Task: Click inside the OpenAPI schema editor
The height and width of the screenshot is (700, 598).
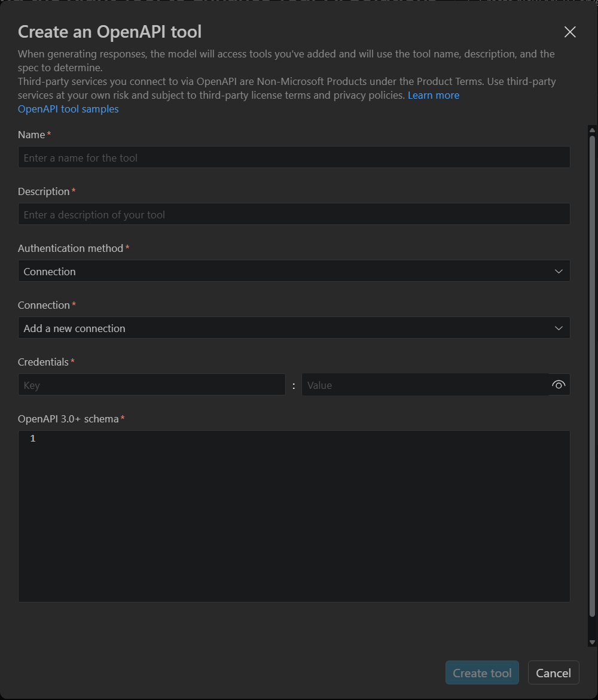Action: tap(294, 516)
